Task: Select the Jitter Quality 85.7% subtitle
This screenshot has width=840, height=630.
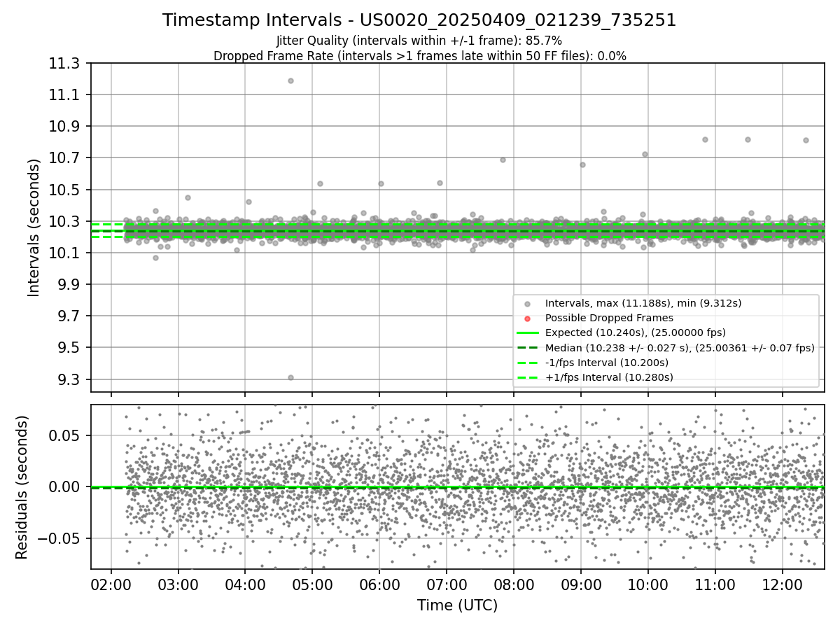Action: click(419, 41)
